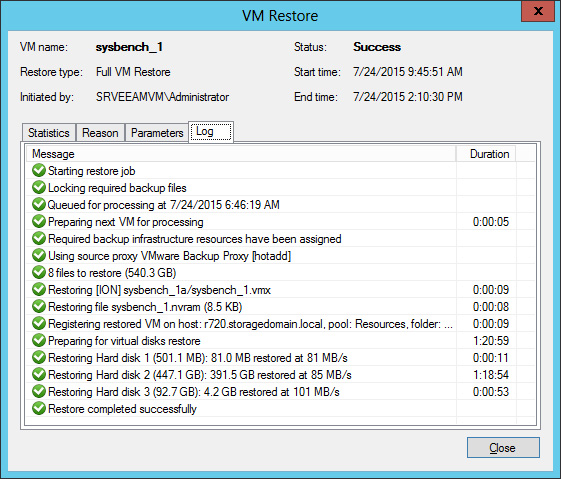The image size is (561, 479).
Task: Click success icon next to Locking required backup files
Action: click(x=39, y=187)
